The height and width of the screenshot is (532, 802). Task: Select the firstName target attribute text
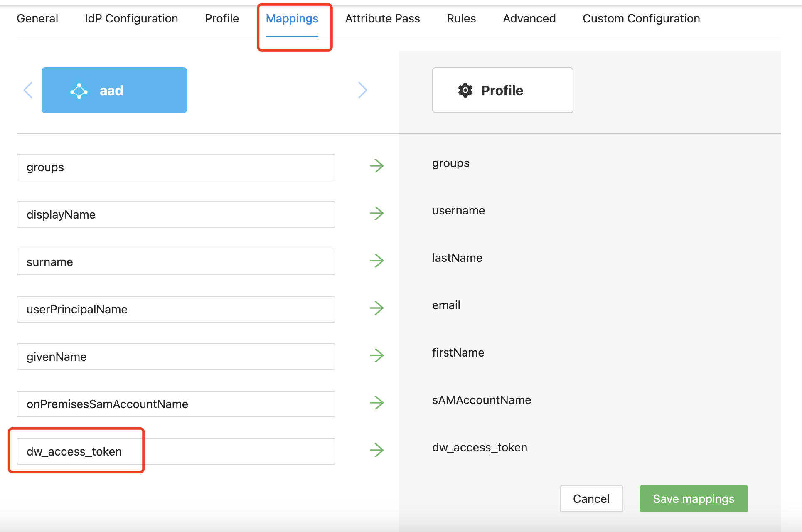coord(458,353)
